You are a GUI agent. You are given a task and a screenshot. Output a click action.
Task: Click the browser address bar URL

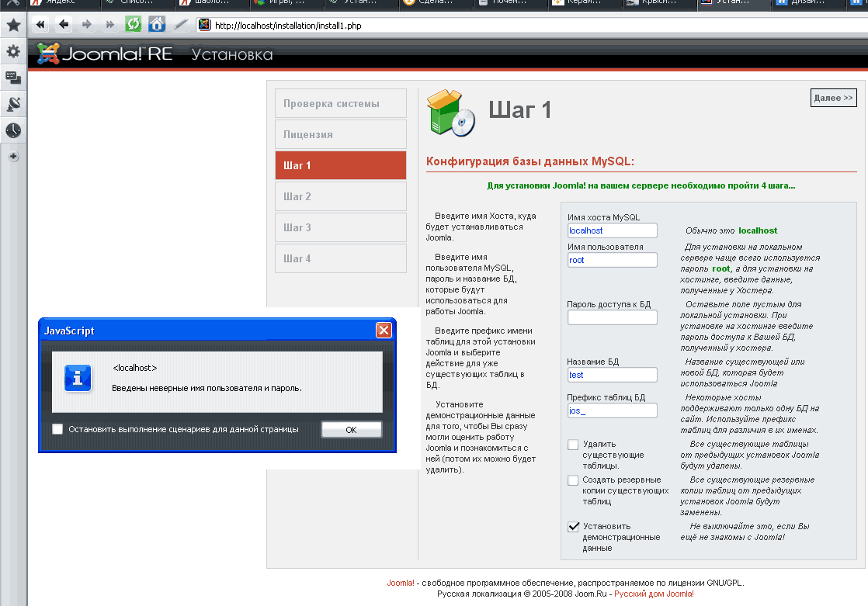[x=288, y=26]
